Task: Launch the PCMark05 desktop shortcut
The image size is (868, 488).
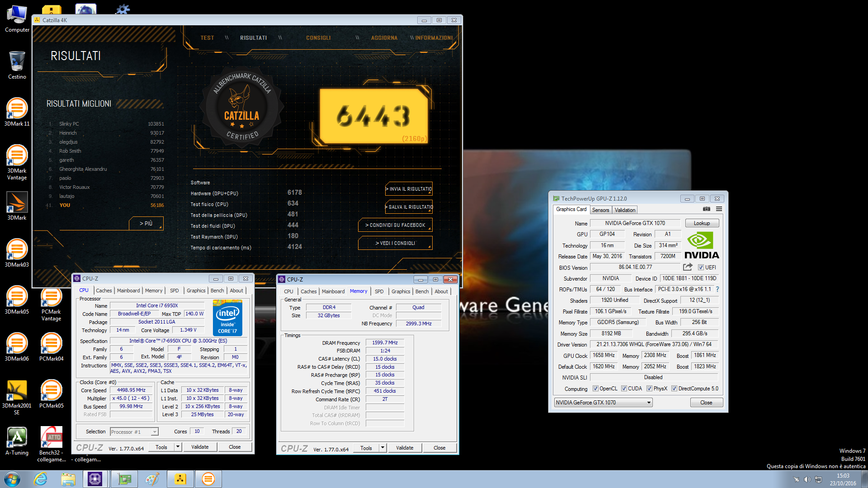Action: pyautogui.click(x=51, y=394)
